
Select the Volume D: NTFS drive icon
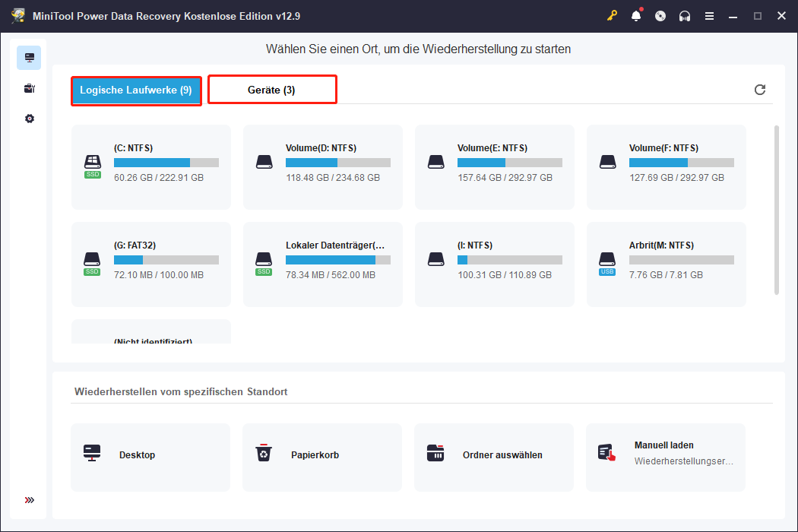[x=264, y=163]
